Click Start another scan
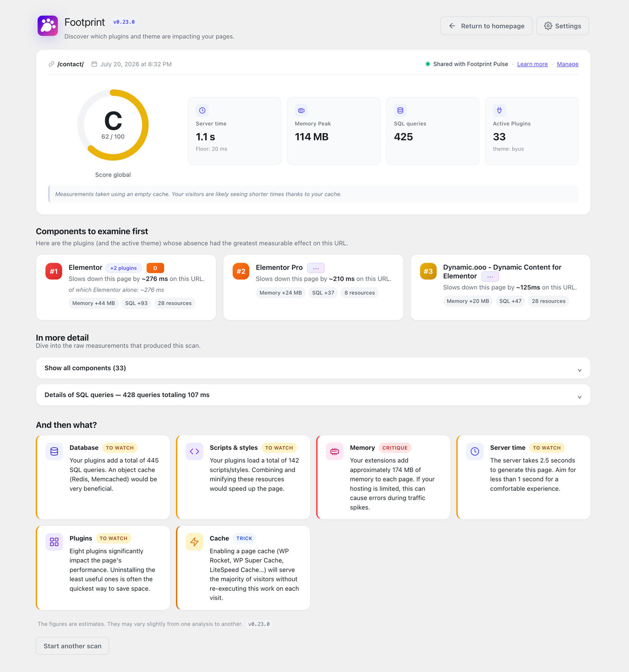 [x=73, y=646]
